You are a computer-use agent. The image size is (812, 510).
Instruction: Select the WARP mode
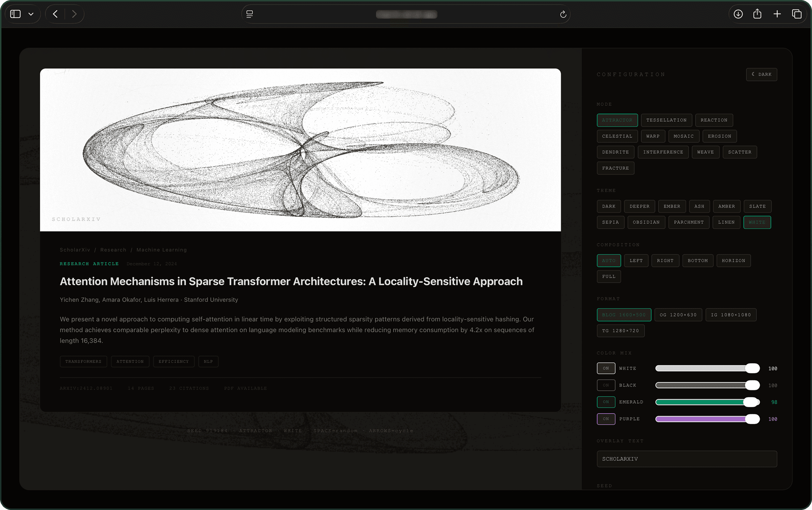pos(653,136)
